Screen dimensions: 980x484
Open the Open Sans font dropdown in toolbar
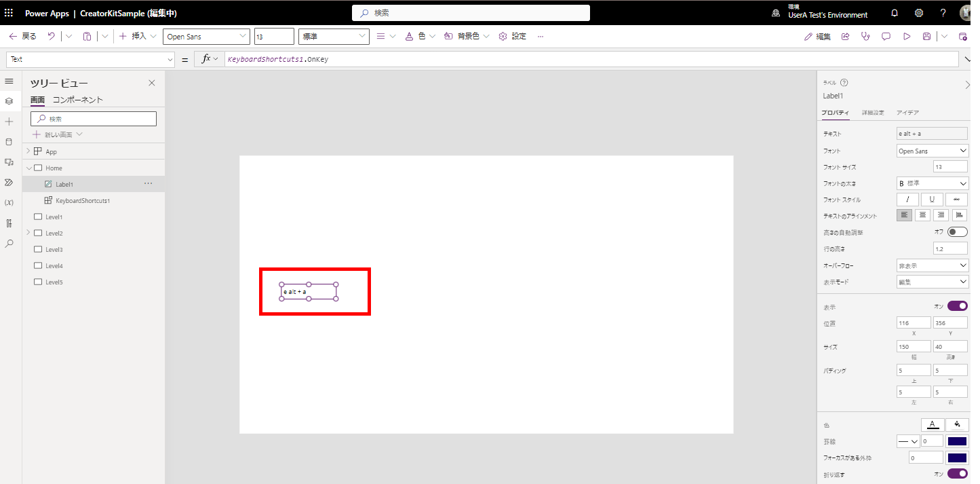coord(206,37)
